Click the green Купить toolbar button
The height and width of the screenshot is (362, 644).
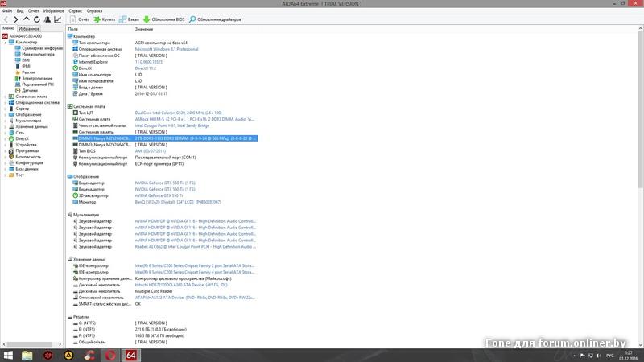105,19
